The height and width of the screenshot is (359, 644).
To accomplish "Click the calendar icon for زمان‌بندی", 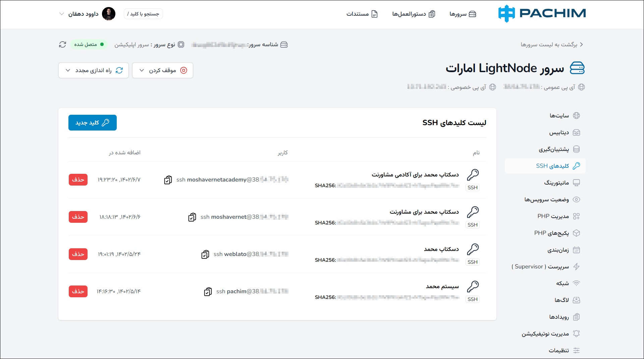I will click(577, 250).
